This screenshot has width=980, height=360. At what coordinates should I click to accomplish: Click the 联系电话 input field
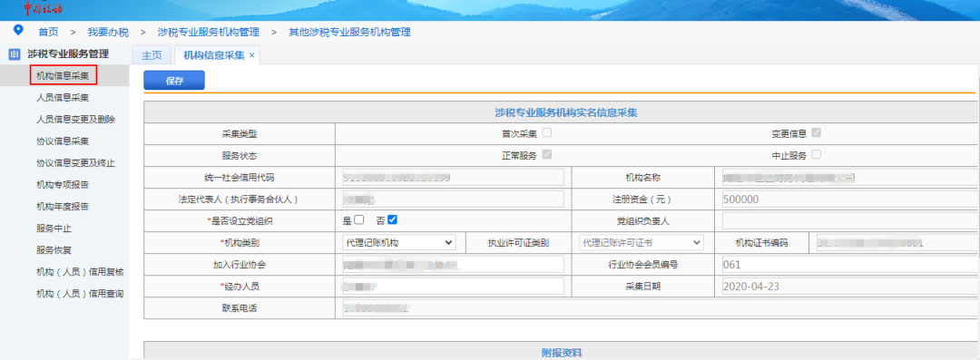(x=661, y=308)
